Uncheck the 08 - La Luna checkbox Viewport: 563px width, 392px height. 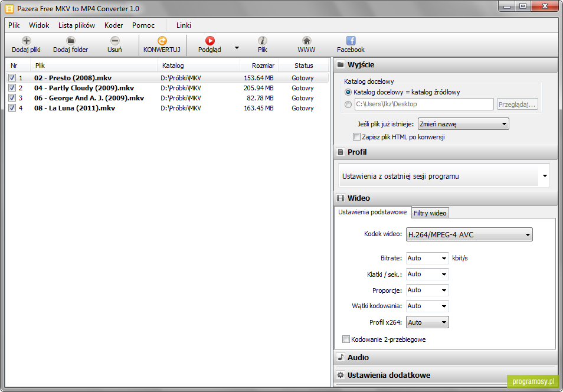click(x=12, y=108)
